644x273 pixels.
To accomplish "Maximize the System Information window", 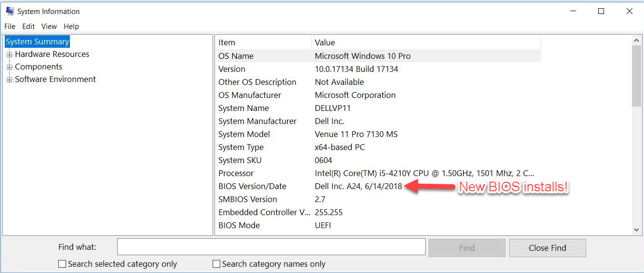I will (601, 11).
